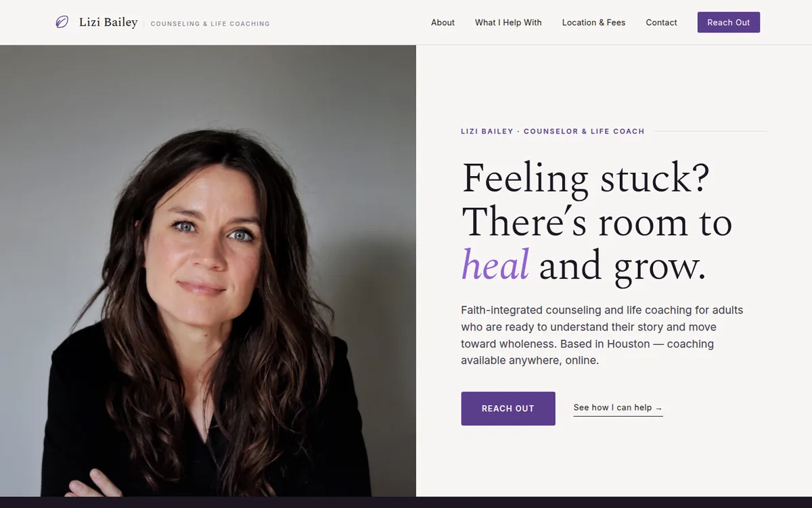This screenshot has height=508, width=812.
Task: Open the Location & Fees page
Action: tap(593, 22)
